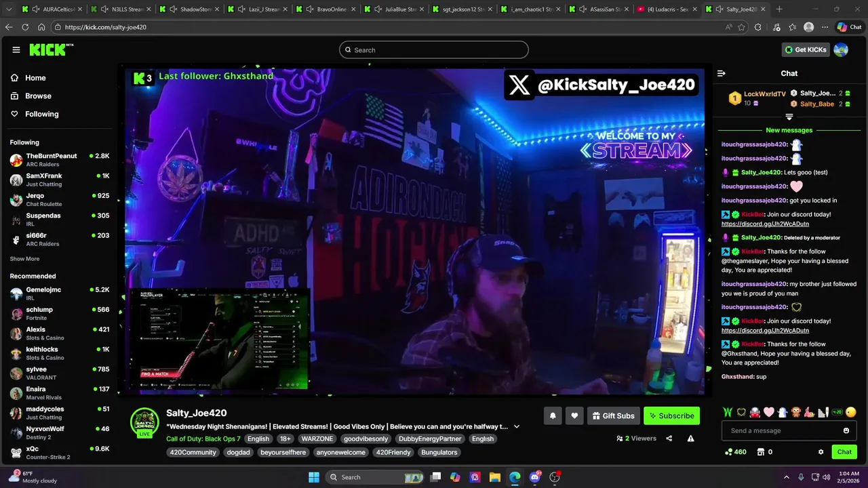
Task: Send the pink heart emote
Action: (768, 412)
